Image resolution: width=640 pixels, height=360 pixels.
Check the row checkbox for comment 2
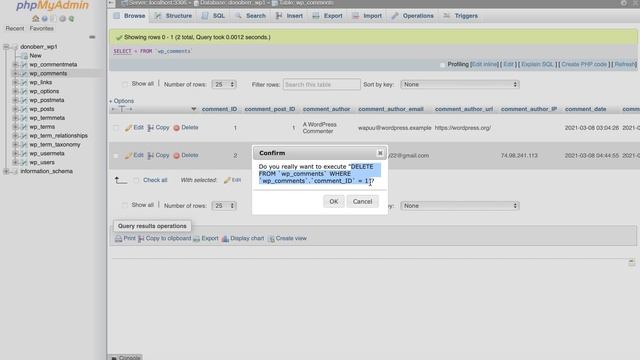point(116,156)
